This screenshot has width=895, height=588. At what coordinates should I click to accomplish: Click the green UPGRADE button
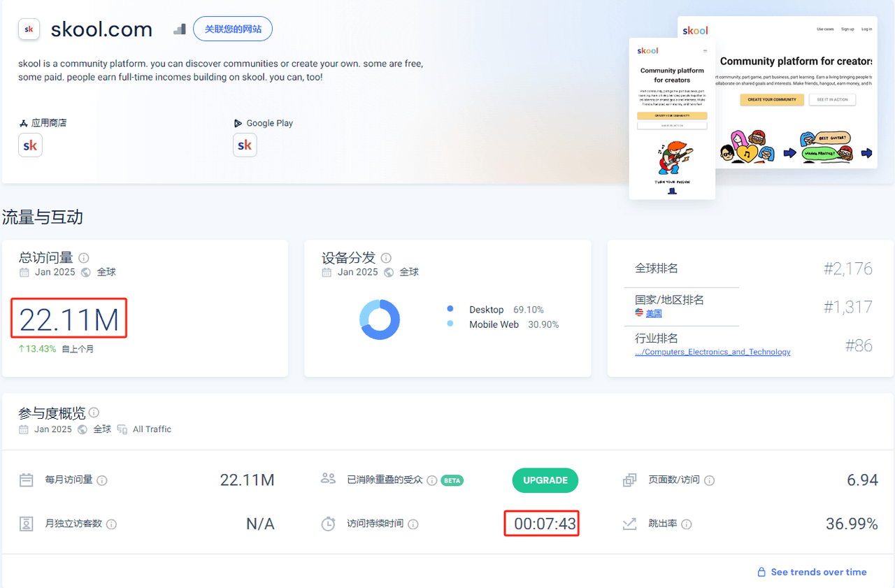(x=545, y=480)
